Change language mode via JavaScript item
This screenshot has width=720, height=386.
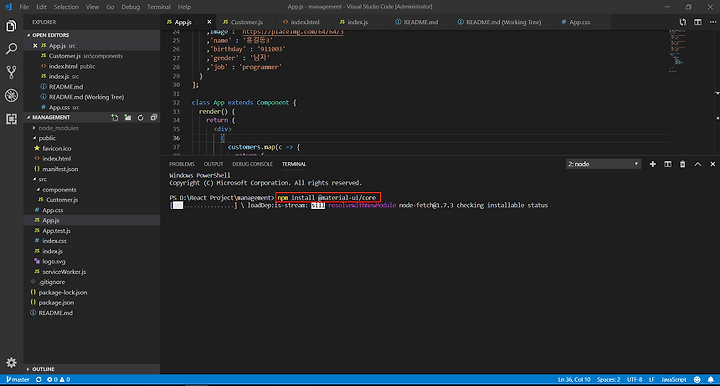[x=674, y=380]
